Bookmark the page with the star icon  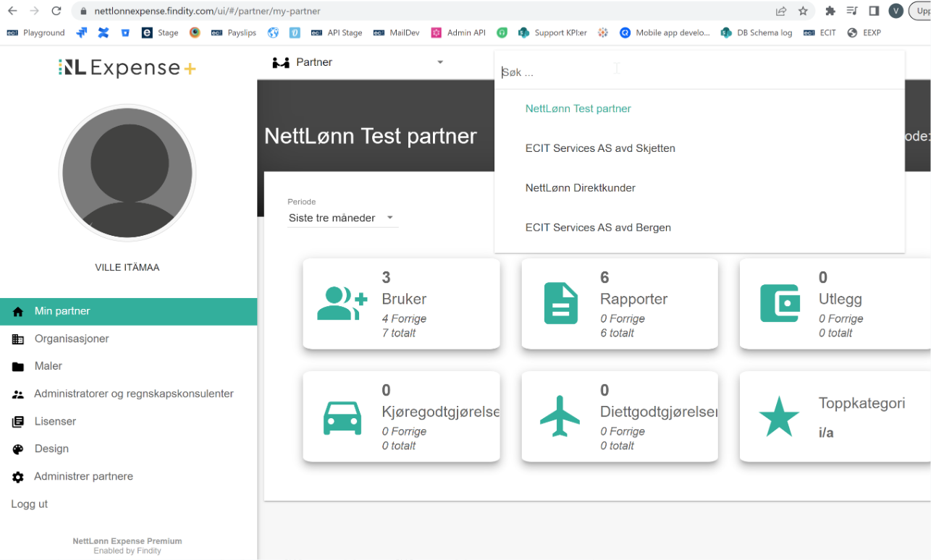tap(803, 11)
